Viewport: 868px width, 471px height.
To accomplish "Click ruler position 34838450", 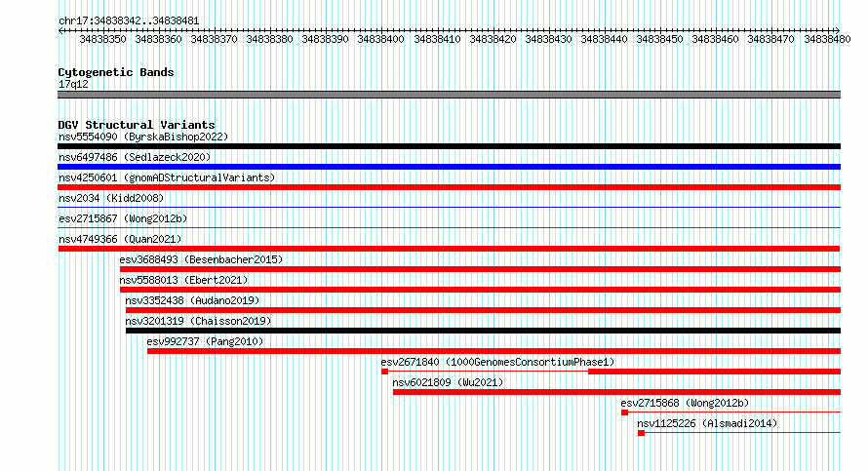I will [x=660, y=39].
